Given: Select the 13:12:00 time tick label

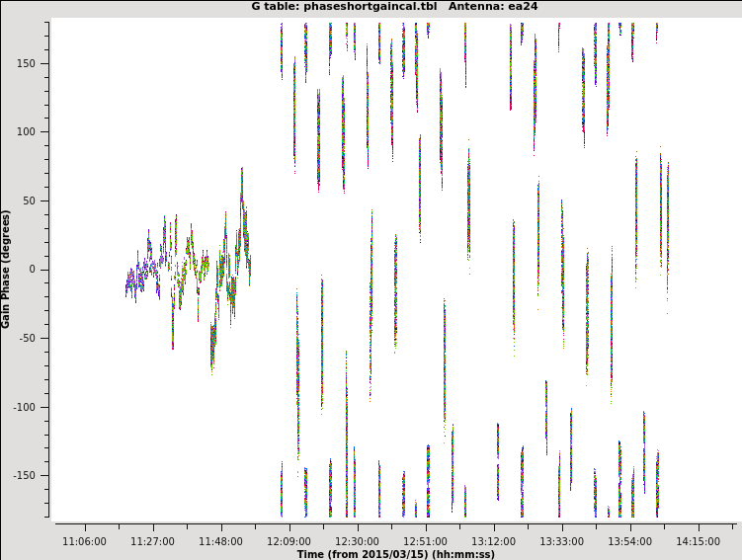Looking at the screenshot, I should (493, 541).
